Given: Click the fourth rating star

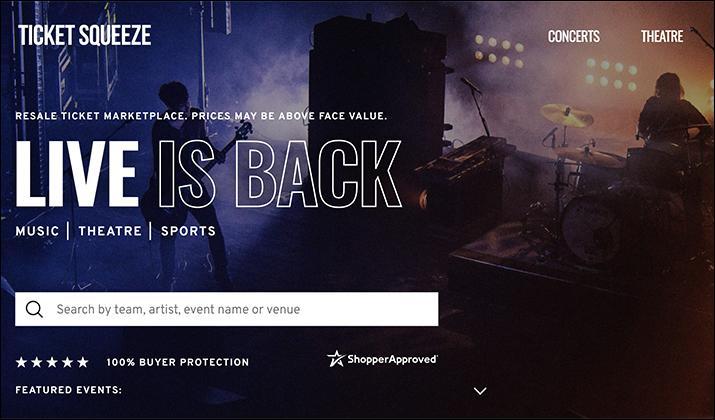Looking at the screenshot, I should tap(67, 363).
